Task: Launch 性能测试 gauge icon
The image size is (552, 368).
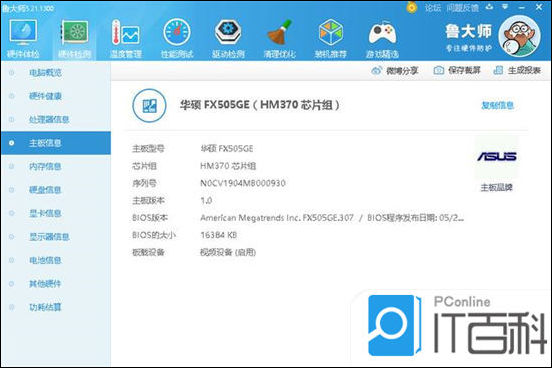Action: 177,32
